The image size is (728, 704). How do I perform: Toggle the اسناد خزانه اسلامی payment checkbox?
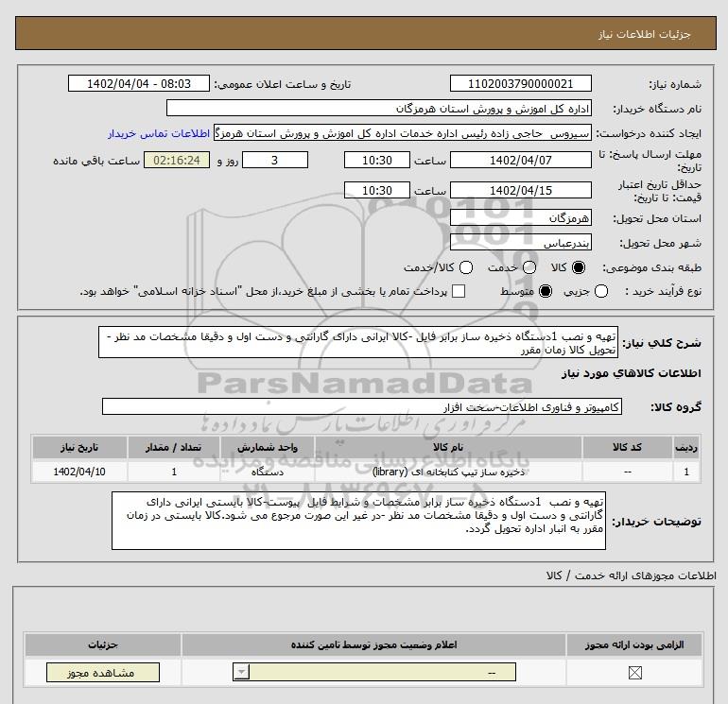459,291
